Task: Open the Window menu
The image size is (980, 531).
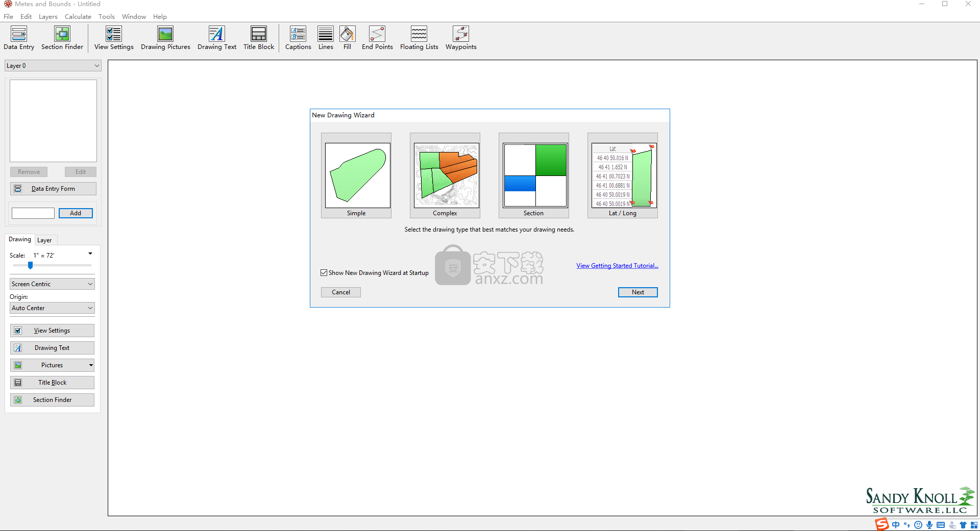Action: click(134, 17)
